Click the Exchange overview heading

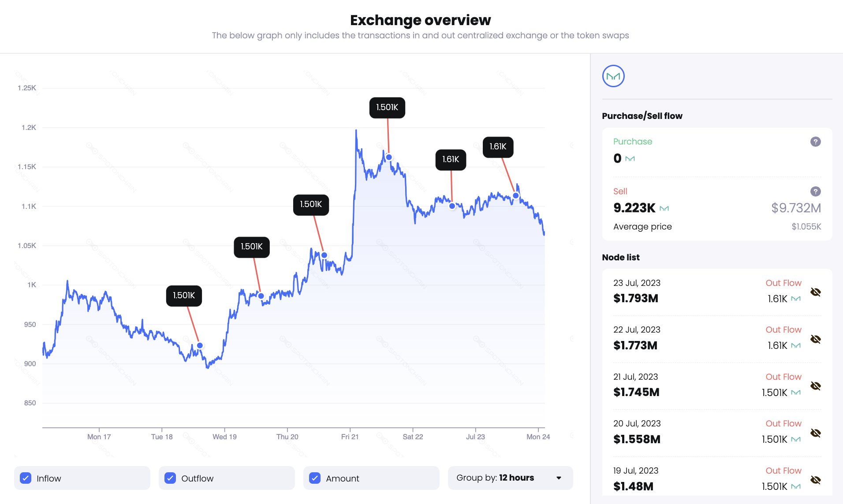coord(420,20)
